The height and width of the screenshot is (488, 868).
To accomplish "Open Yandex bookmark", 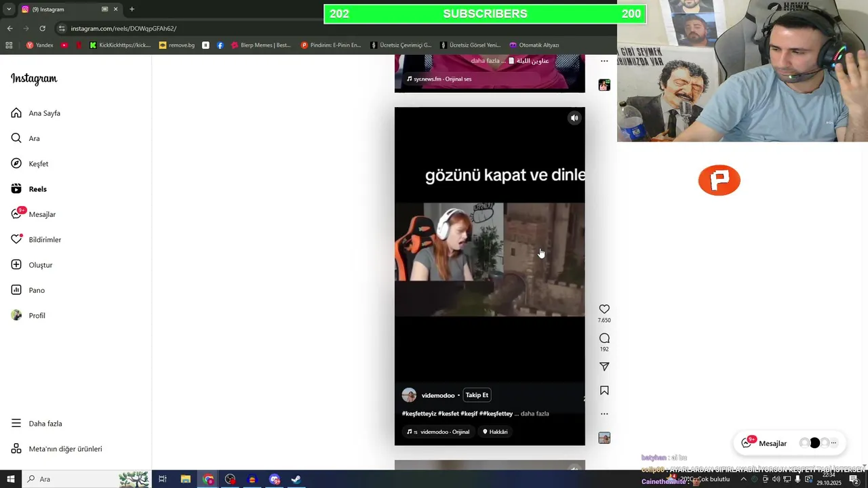I will 39,45.
